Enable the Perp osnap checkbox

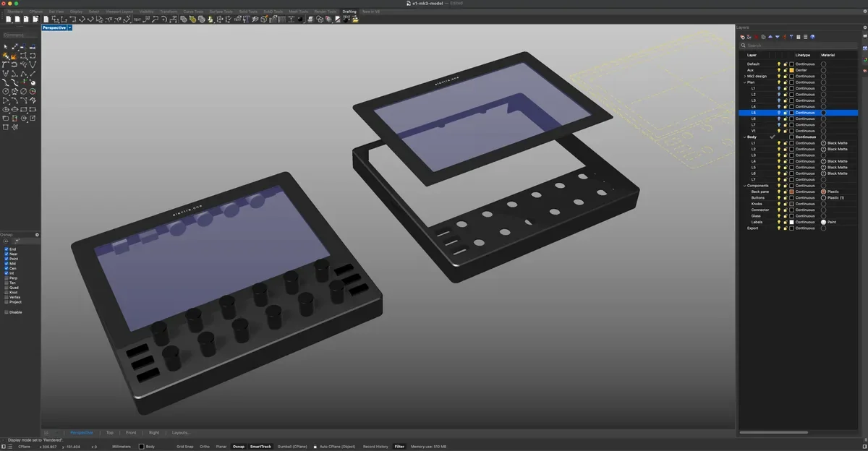click(x=7, y=278)
